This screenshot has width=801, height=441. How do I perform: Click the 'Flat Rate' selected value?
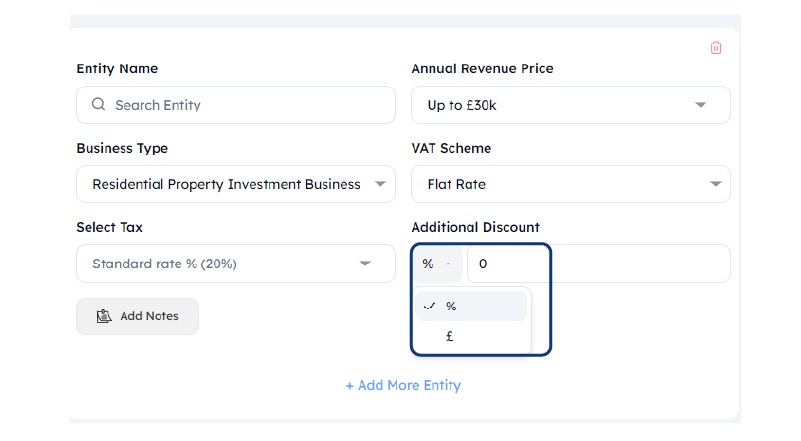456,184
